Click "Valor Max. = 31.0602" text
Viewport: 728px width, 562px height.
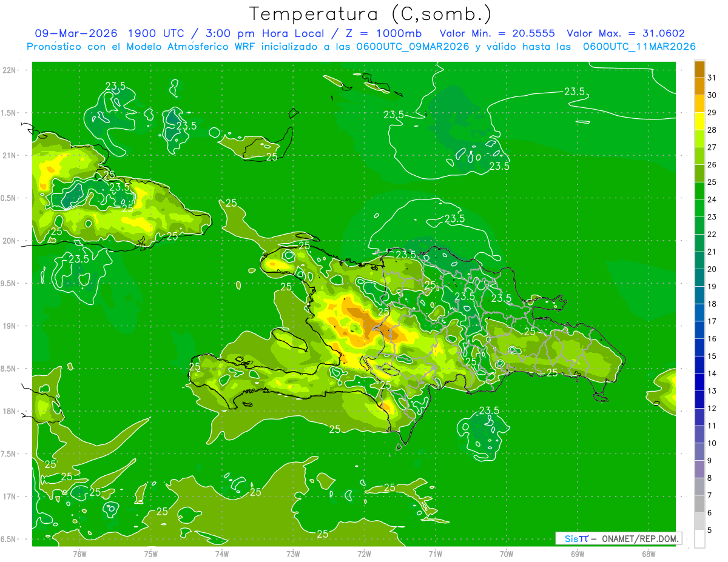[625, 33]
